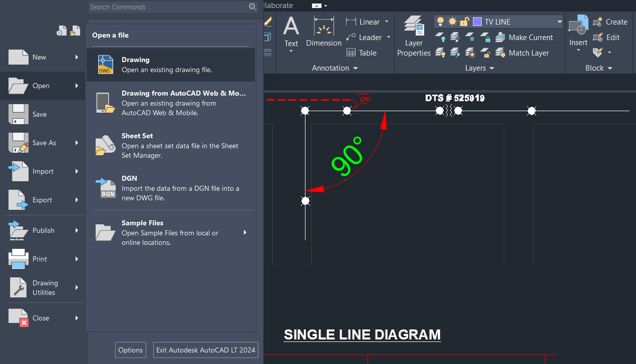Switch to the Collaborate ribbon tab
This screenshot has height=364, width=636.
point(278,6)
